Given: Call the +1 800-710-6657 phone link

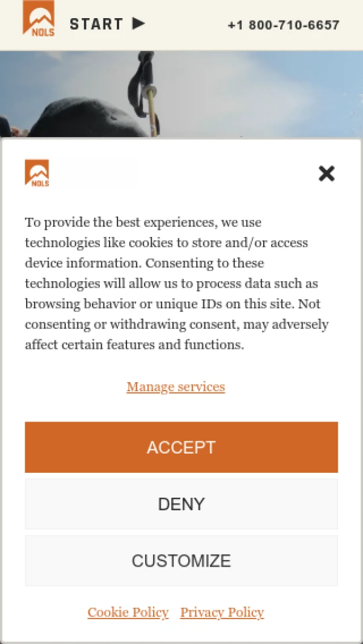Looking at the screenshot, I should (x=284, y=25).
